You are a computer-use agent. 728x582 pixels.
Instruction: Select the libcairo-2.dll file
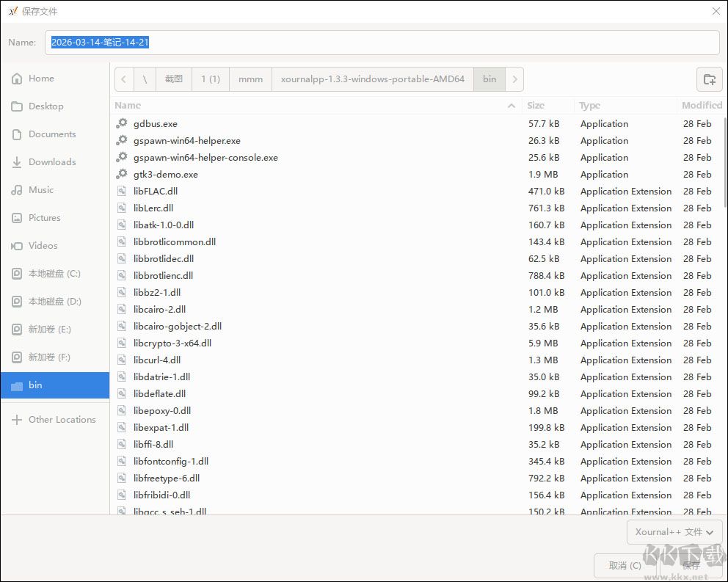click(417, 309)
